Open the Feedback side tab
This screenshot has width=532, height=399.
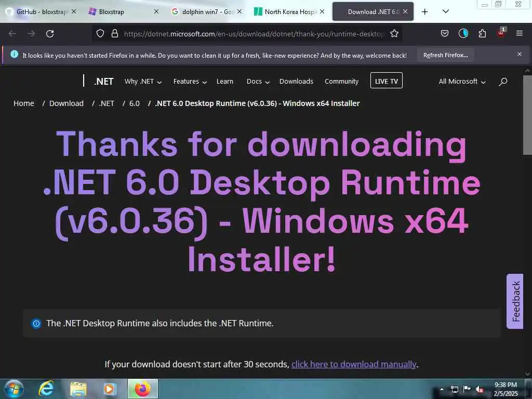(515, 301)
